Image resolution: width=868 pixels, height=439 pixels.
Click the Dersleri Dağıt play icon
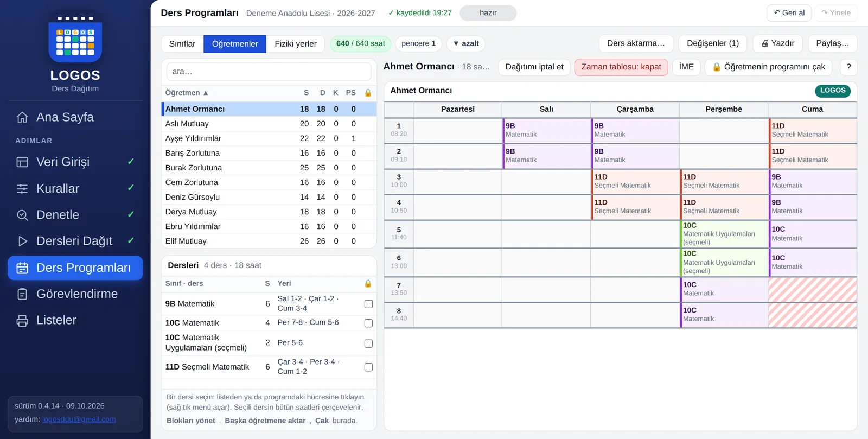coord(22,241)
